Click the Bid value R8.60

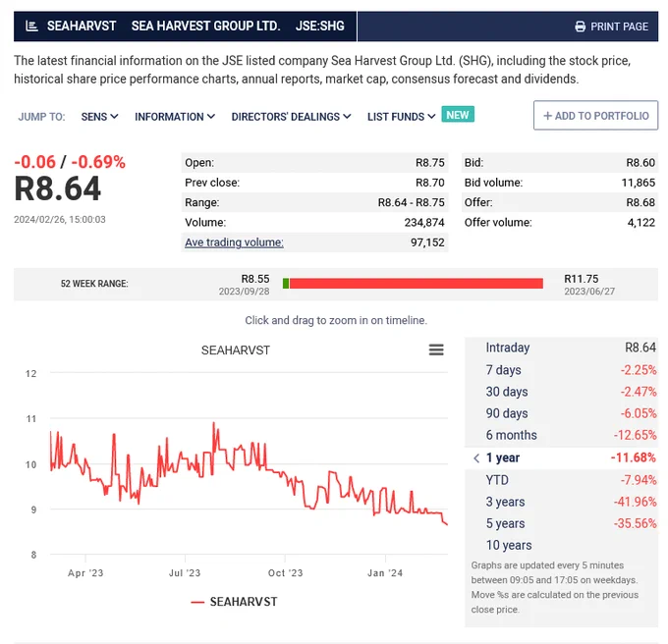640,163
